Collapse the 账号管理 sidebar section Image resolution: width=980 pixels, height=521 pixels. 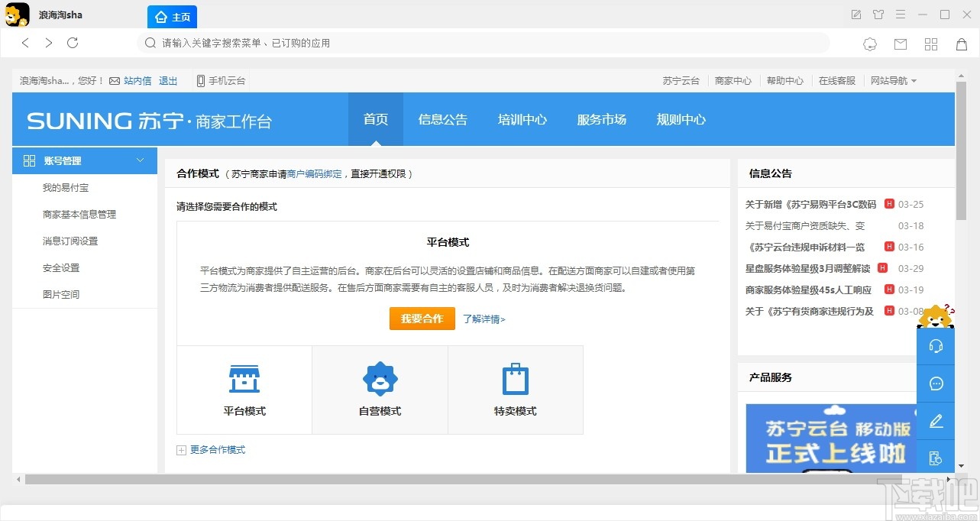point(140,160)
